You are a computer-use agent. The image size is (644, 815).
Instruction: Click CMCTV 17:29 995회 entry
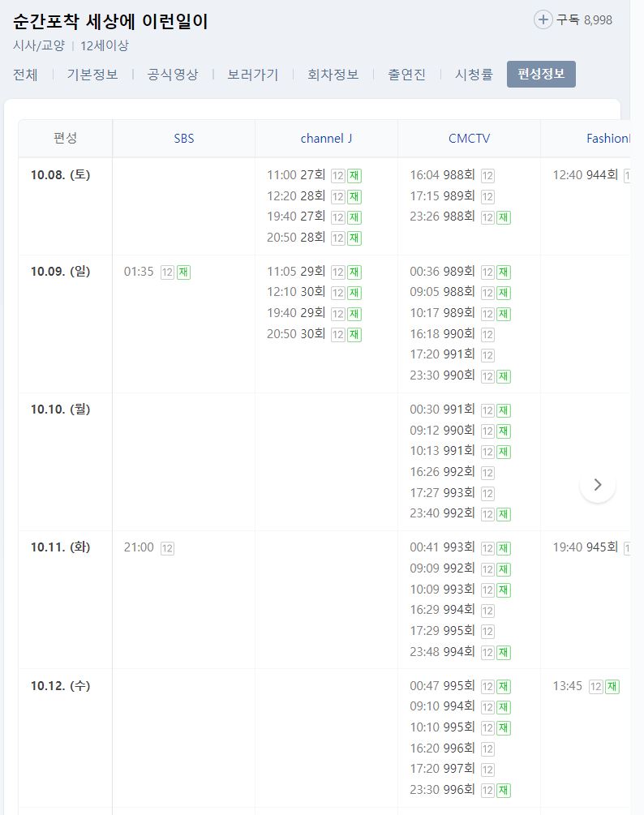pyautogui.click(x=452, y=630)
